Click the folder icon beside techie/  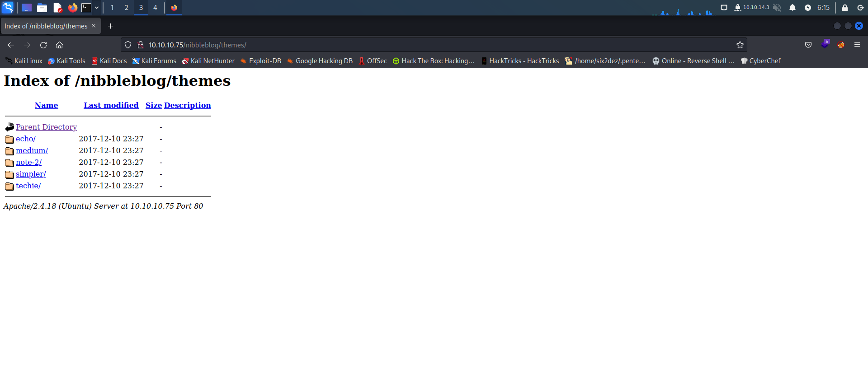point(9,186)
